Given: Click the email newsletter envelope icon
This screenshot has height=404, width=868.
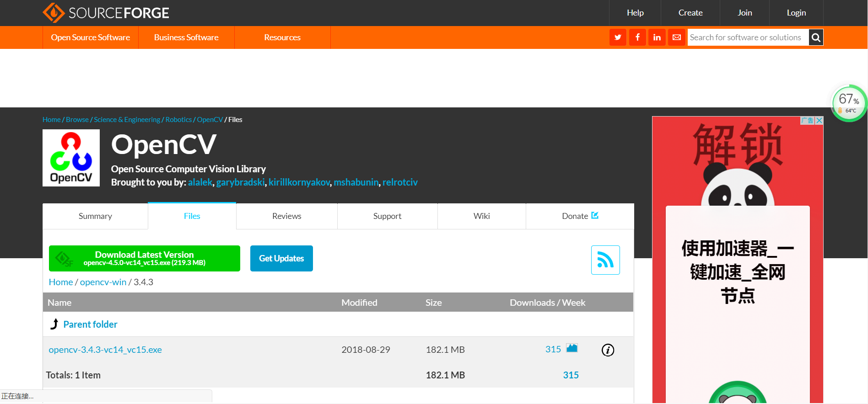Looking at the screenshot, I should pyautogui.click(x=677, y=37).
